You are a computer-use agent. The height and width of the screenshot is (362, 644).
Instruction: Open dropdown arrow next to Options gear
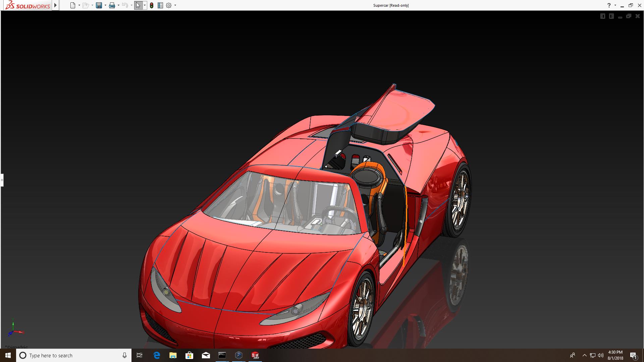[x=175, y=5]
